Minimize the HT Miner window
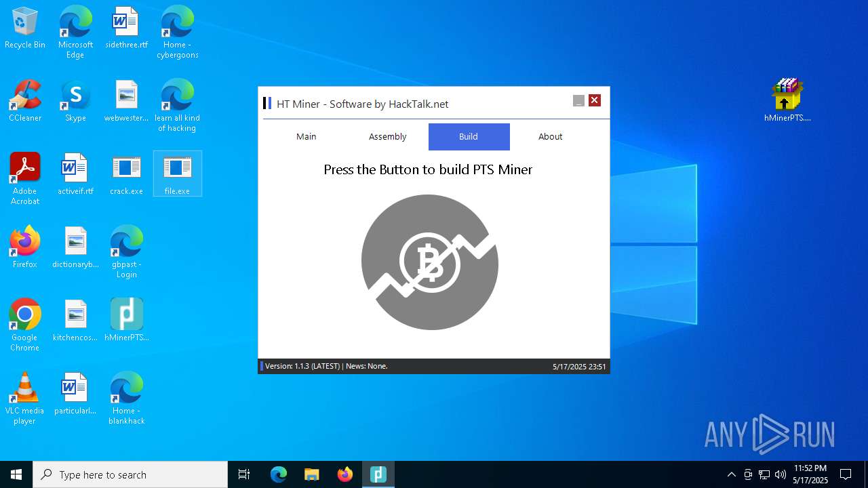Image resolution: width=868 pixels, height=488 pixels. (x=578, y=100)
